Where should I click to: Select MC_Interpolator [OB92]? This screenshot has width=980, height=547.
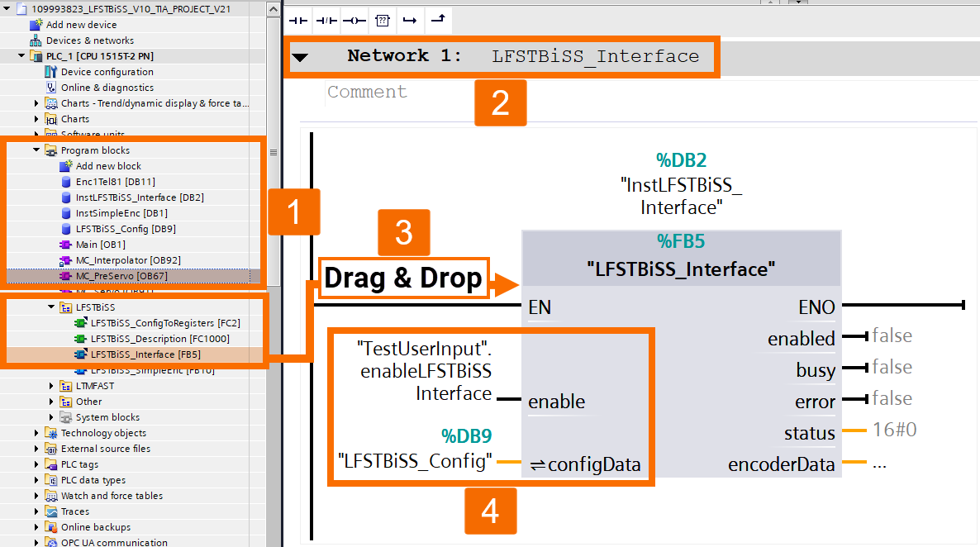pyautogui.click(x=128, y=260)
